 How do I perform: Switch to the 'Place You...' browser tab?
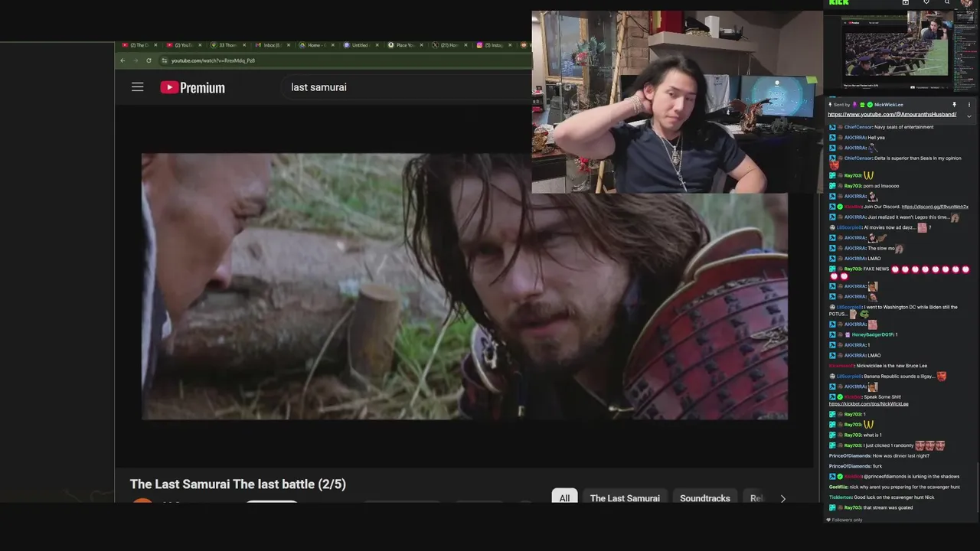[405, 45]
